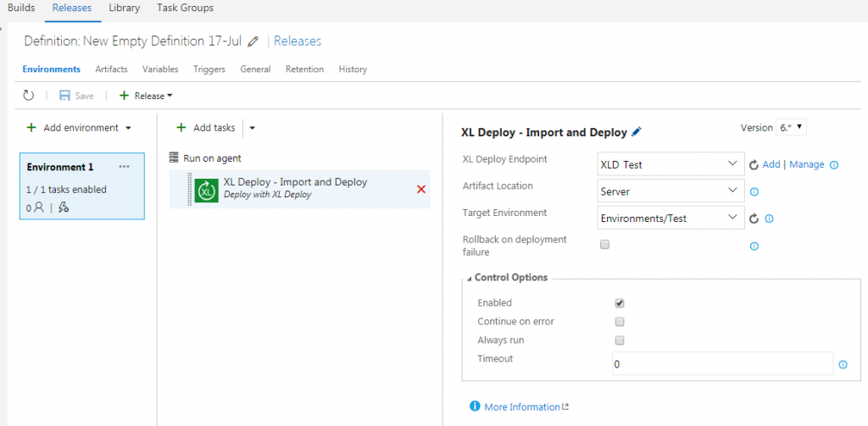868x426 pixels.
Task: Refresh the Target Environment list
Action: (x=754, y=219)
